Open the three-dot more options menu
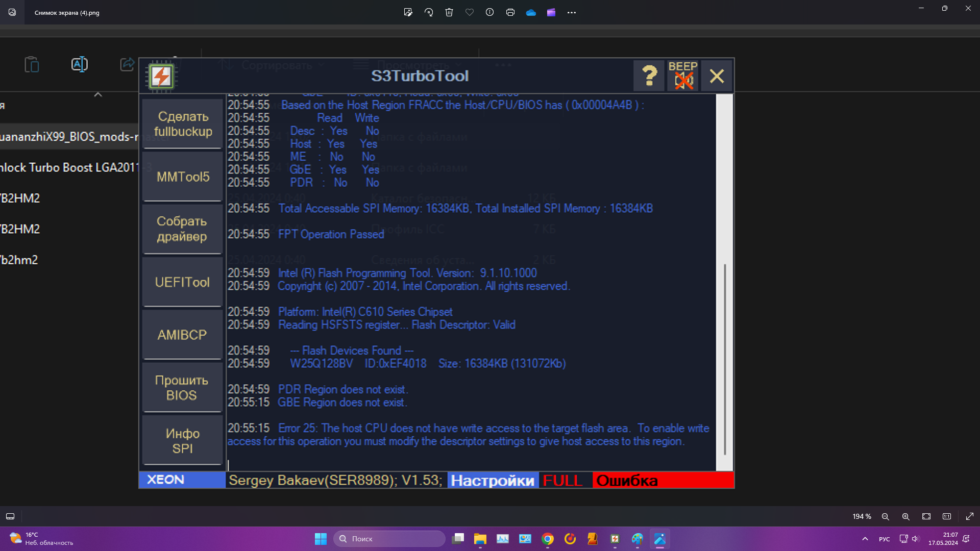 (572, 12)
